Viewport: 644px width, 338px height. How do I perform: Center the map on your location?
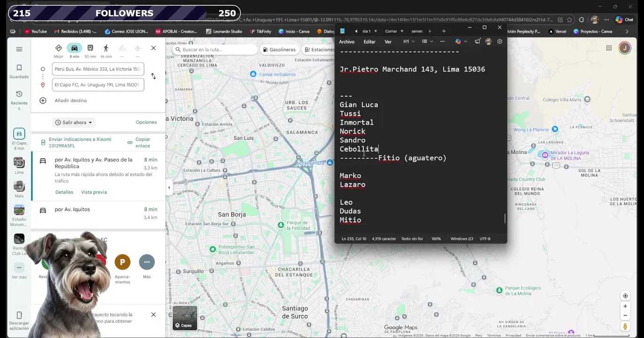625,296
